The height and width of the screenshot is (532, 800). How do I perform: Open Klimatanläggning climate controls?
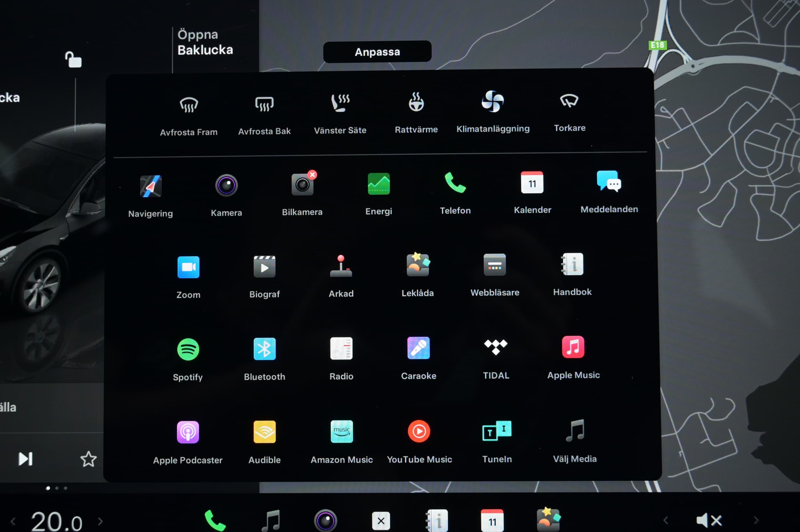click(x=492, y=101)
